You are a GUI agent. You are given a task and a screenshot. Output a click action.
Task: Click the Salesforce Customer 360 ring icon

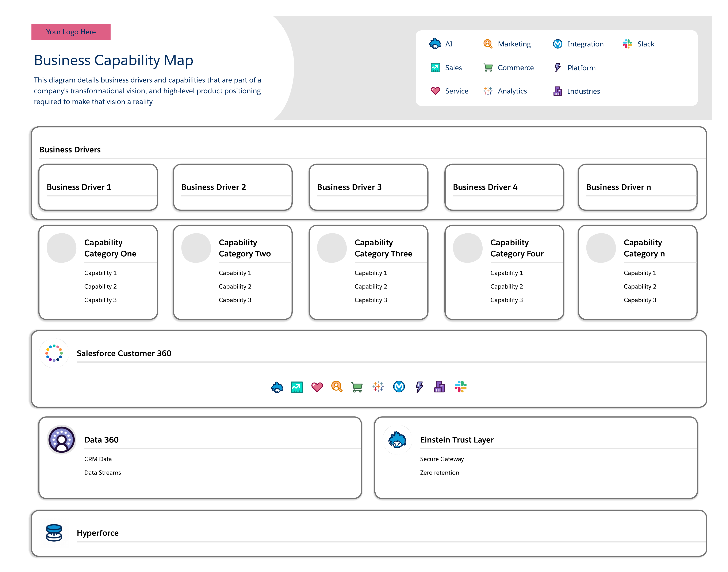pos(54,353)
